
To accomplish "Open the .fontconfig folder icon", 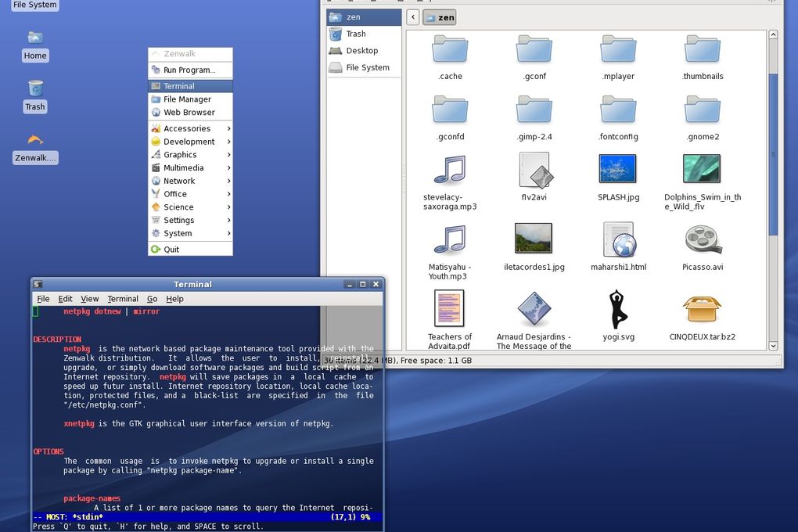I will [x=618, y=110].
